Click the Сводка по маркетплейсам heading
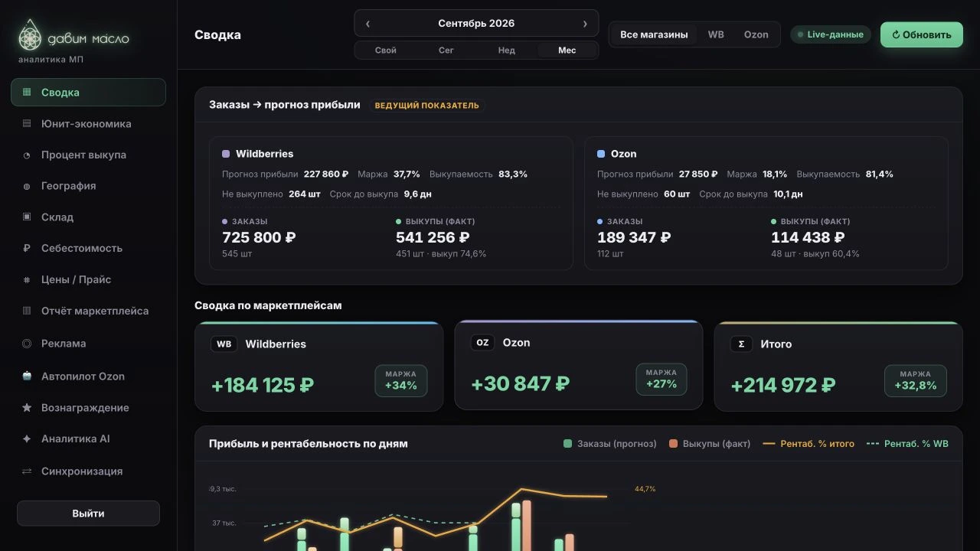Image resolution: width=980 pixels, height=551 pixels. (x=268, y=305)
